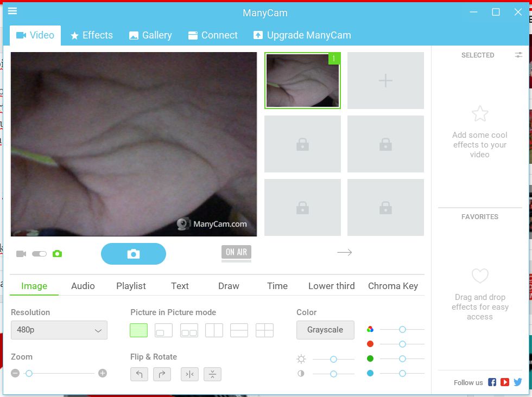Image resolution: width=532 pixels, height=397 pixels.
Task: Choose the horizontal split-screen layout
Action: coord(239,330)
